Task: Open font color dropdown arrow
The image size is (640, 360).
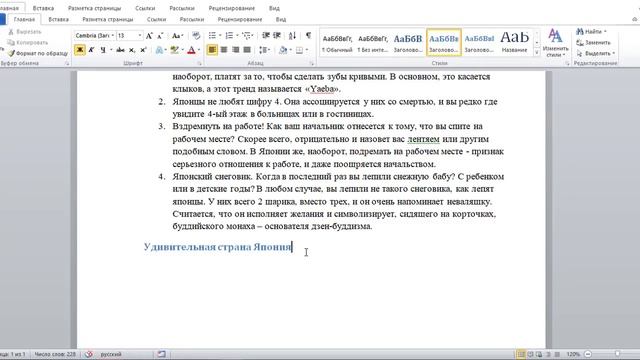Action: click(199, 50)
